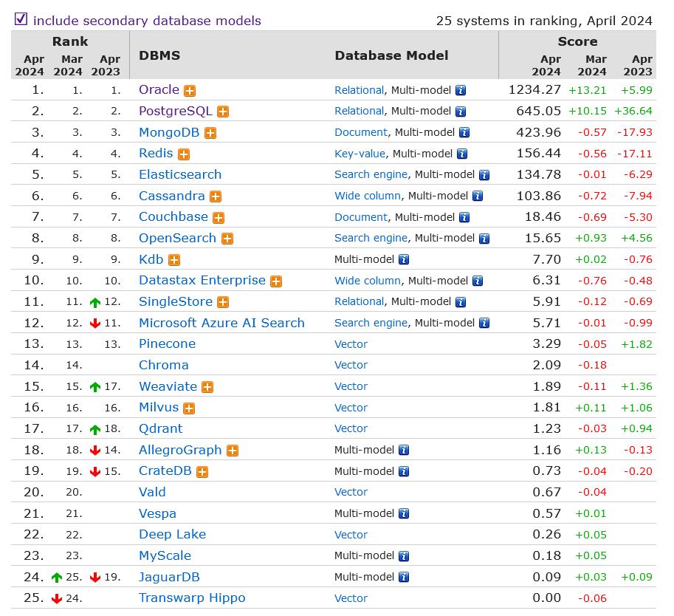
Task: Open the JaguarDB DBMS link
Action: 169,578
